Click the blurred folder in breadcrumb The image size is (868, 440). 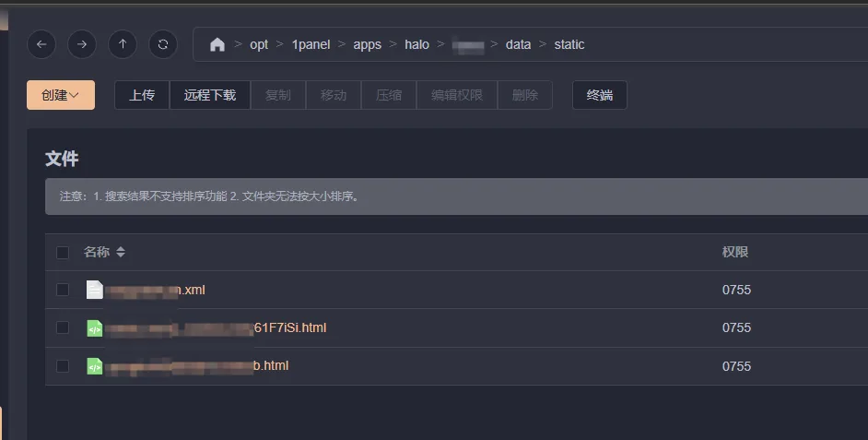click(468, 45)
